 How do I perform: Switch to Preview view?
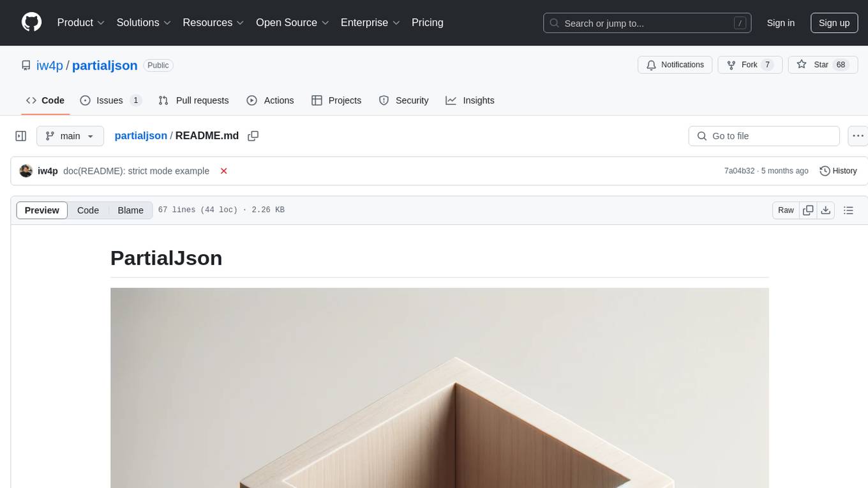(x=42, y=210)
